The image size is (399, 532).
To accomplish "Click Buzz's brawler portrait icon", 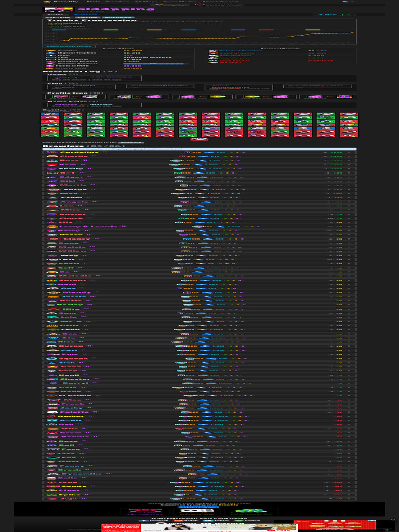I will point(51,161).
